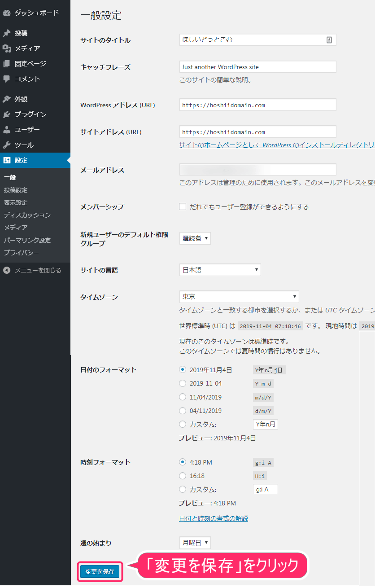Click the Plugins plug icon
This screenshot has width=375, height=588.
7,114
